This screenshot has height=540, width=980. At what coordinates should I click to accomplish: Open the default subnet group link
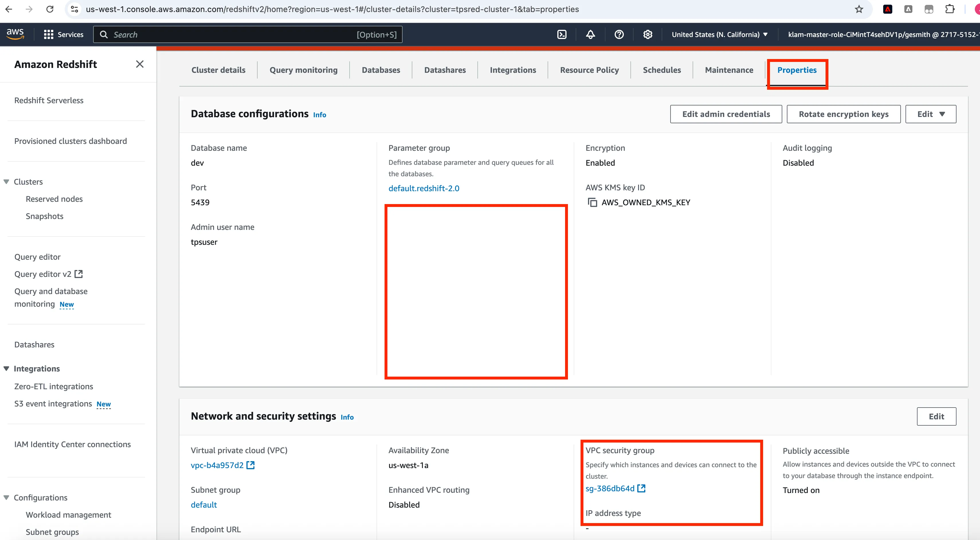coord(204,505)
